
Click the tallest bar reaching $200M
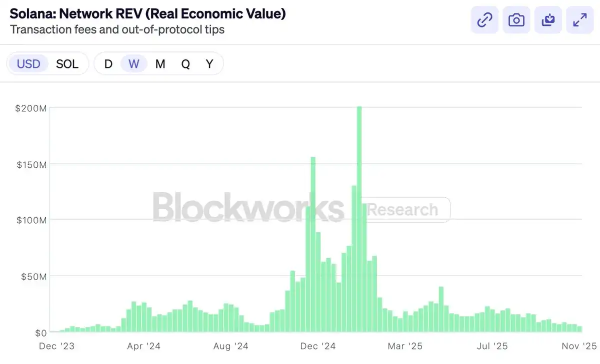tap(359, 220)
